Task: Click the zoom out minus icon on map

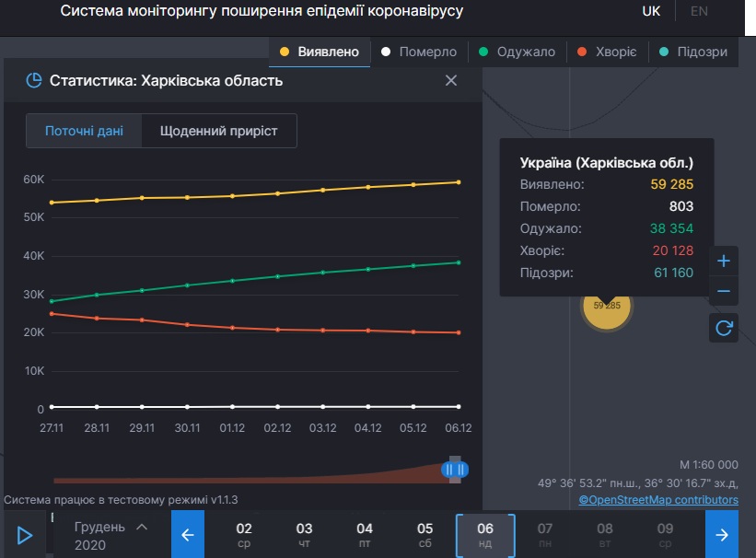Action: coord(724,291)
